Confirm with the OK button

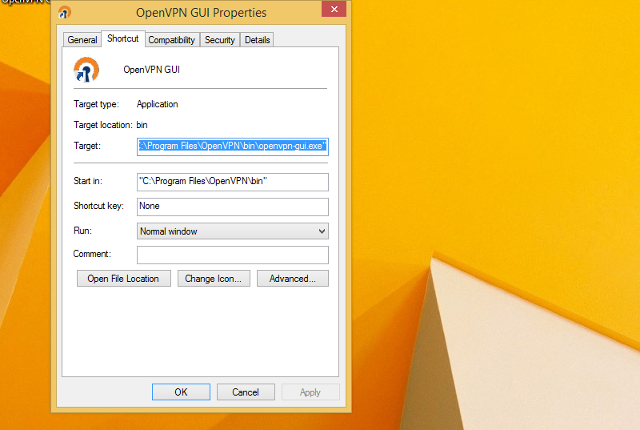point(181,392)
